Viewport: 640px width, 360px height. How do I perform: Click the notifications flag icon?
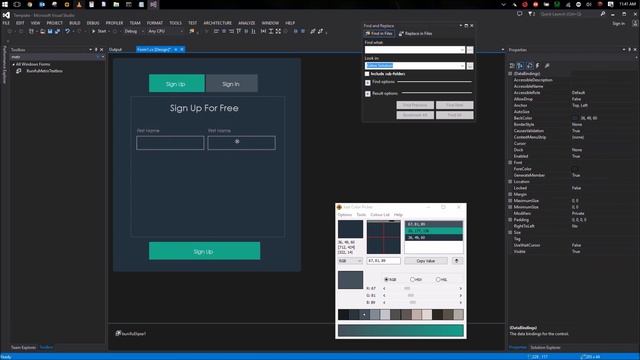click(x=531, y=14)
